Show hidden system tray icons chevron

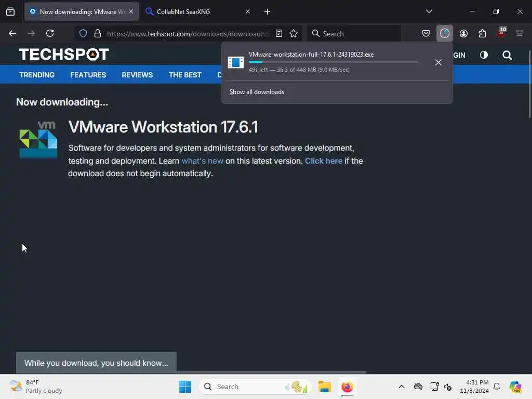[402, 387]
